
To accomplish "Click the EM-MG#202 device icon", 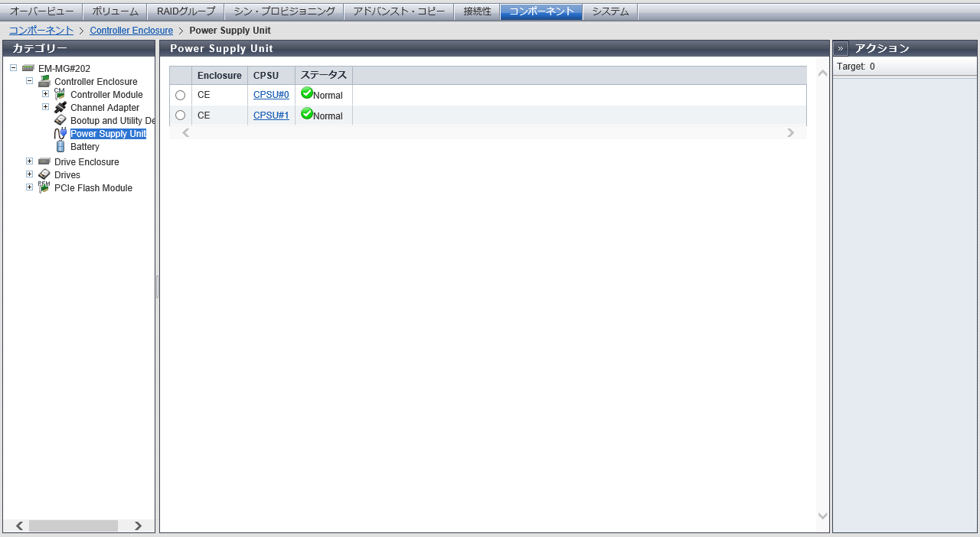I will [28, 69].
